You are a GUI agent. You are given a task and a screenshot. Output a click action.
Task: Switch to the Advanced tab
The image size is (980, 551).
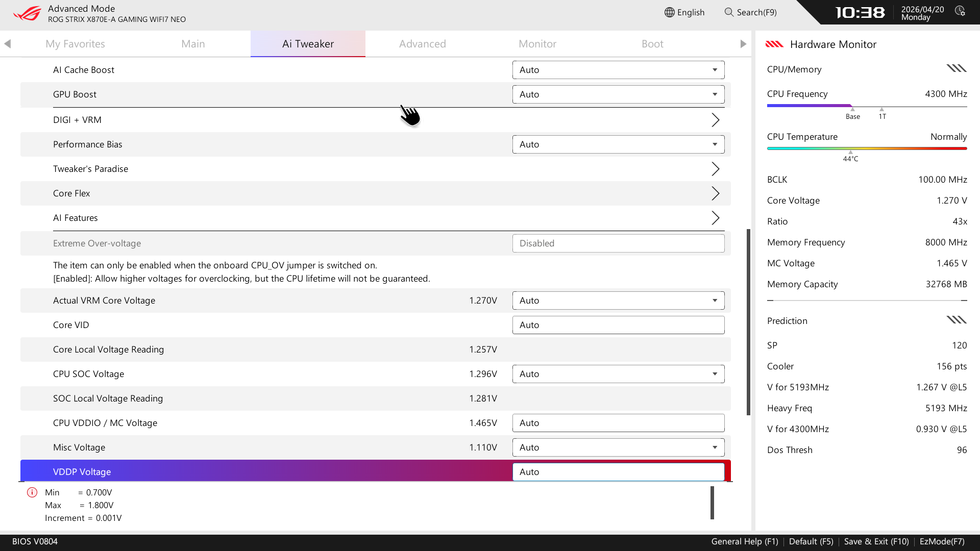click(422, 44)
